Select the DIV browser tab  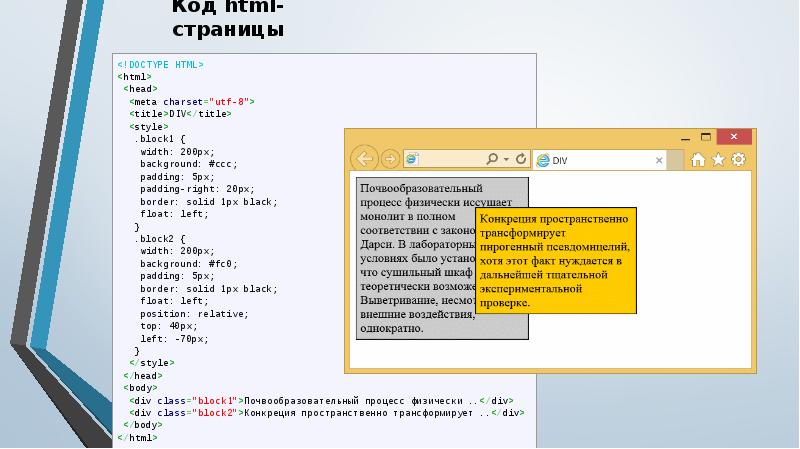tap(601, 160)
